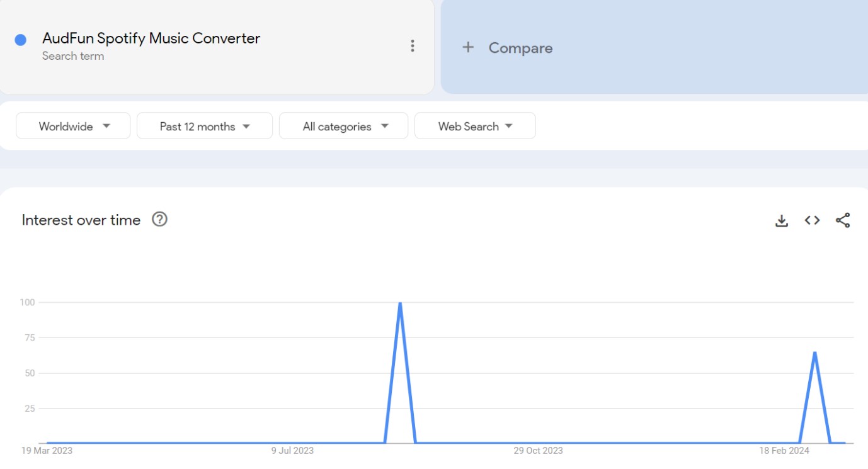Image resolution: width=868 pixels, height=469 pixels.
Task: Click the Search term subtitle text
Action: tap(73, 56)
